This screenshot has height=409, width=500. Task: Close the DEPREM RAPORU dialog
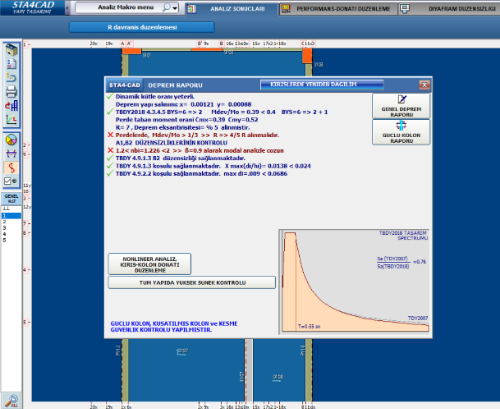click(x=424, y=85)
